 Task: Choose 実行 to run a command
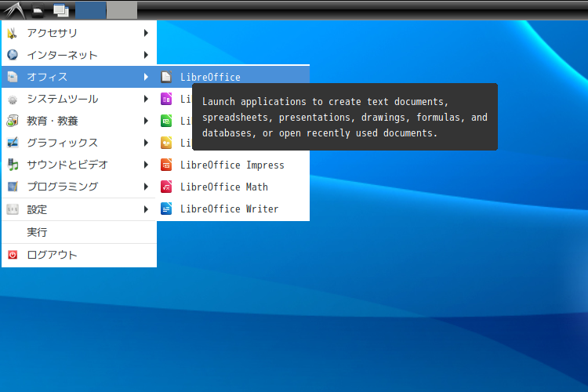coord(79,232)
